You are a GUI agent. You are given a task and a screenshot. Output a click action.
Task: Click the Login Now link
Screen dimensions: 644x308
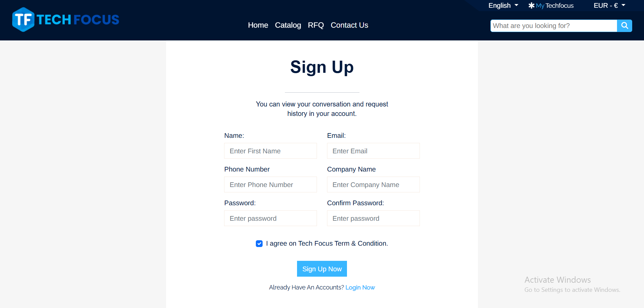[360, 287]
